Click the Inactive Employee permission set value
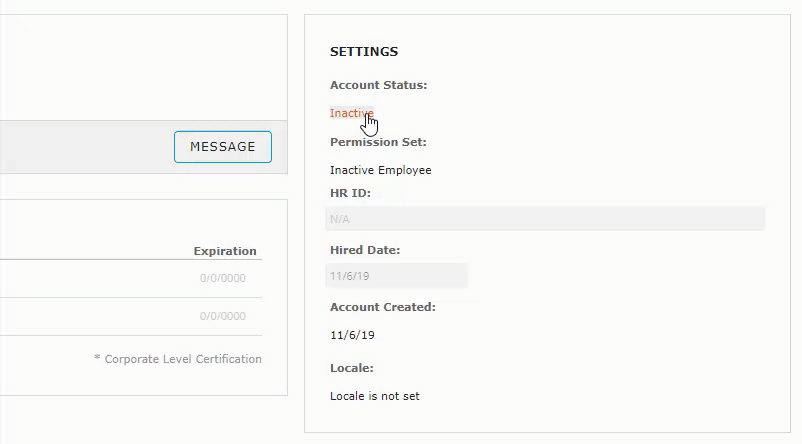The image size is (802, 444). point(380,170)
